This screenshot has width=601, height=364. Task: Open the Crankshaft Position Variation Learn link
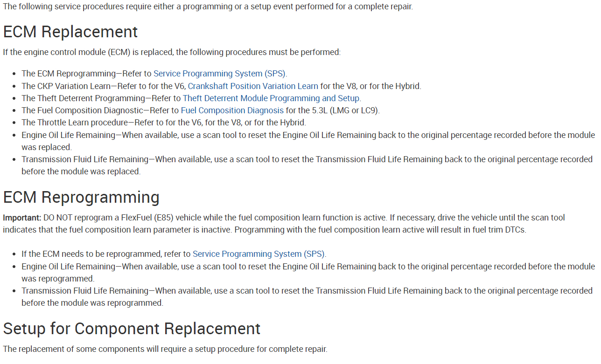coord(253,86)
